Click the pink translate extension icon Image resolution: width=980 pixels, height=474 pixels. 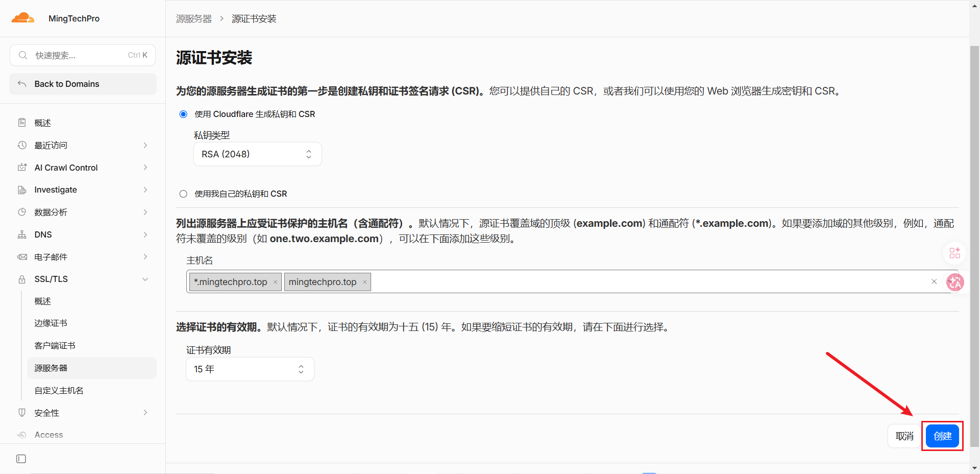coord(955,282)
